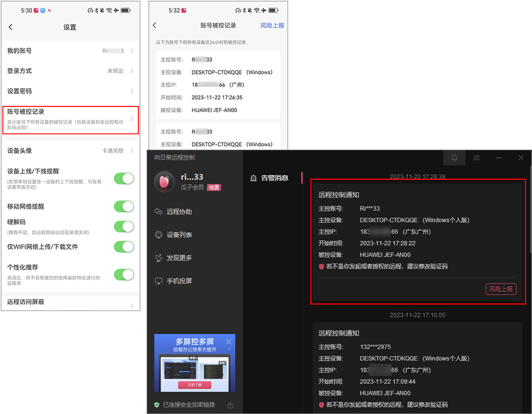Toggle 硬解码 switch
Screen dimensions: 532x414
point(124,227)
